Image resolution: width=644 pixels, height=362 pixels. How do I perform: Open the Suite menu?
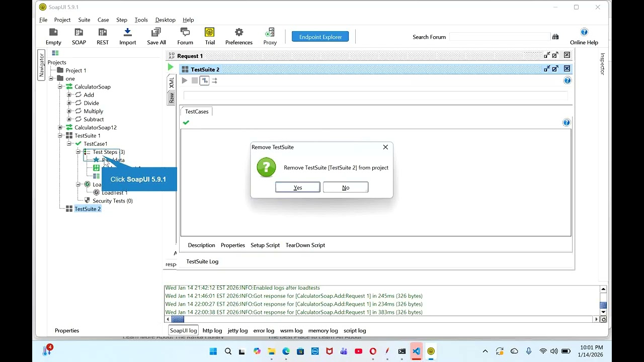tap(84, 20)
